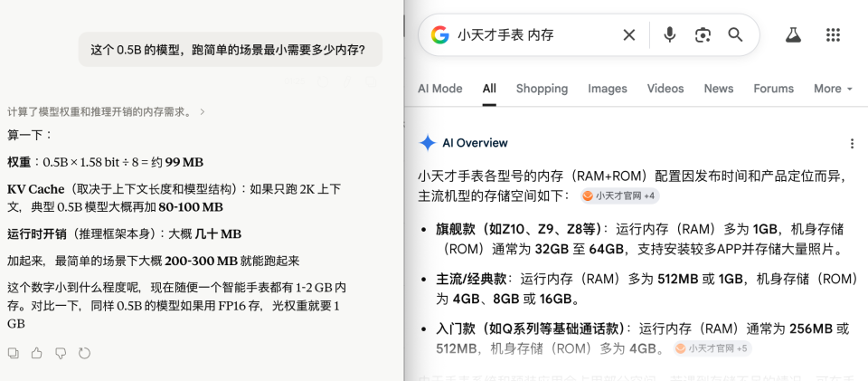Open the 小天才官网 +5 source chip
The height and width of the screenshot is (381, 868).
coord(712,348)
